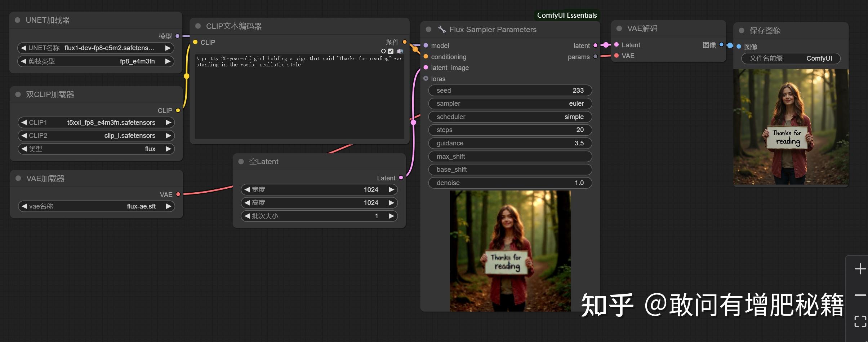868x342 pixels.
Task: Click left arrow to decrease 批次大小
Action: tap(247, 216)
